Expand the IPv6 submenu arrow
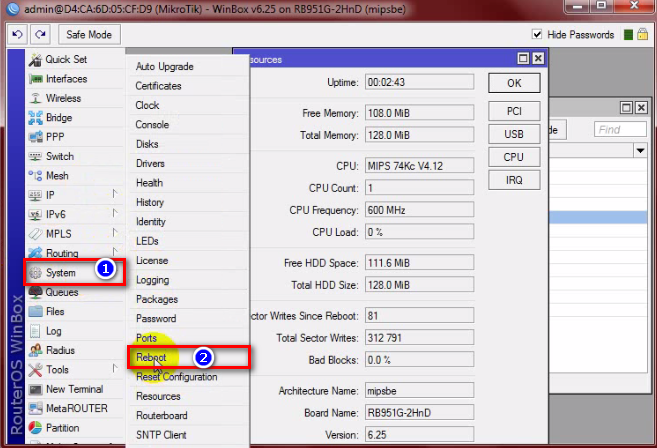The width and height of the screenshot is (657, 448). click(x=115, y=213)
